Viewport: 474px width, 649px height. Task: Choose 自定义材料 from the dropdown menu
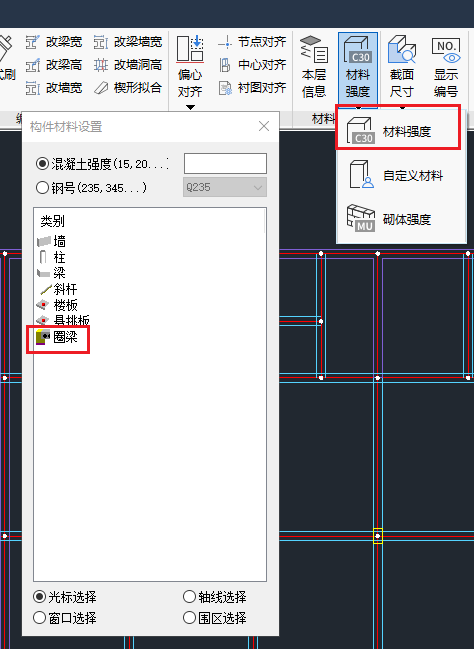pyautogui.click(x=396, y=175)
